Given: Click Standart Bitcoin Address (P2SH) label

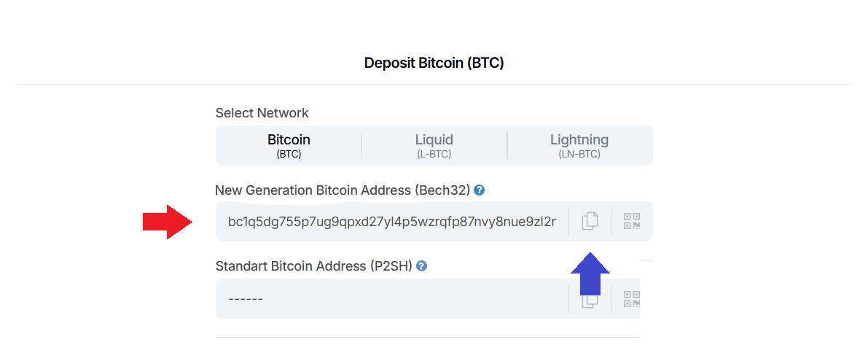Looking at the screenshot, I should (314, 266).
